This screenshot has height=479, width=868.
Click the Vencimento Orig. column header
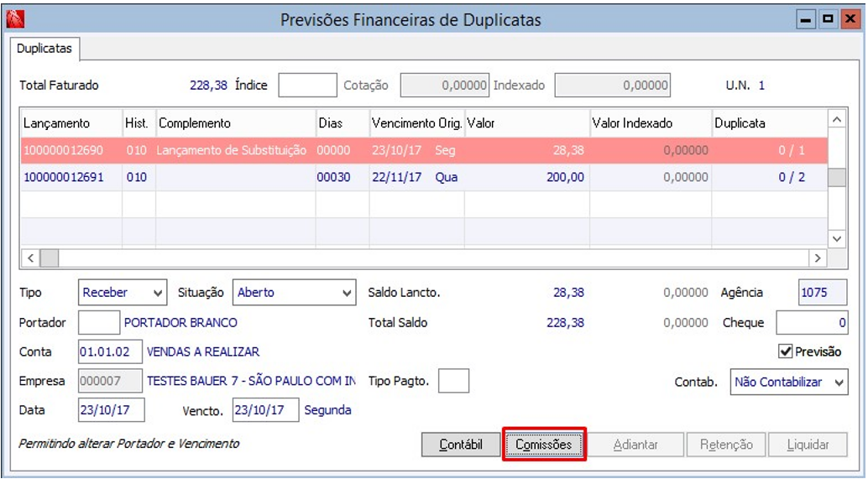(417, 122)
